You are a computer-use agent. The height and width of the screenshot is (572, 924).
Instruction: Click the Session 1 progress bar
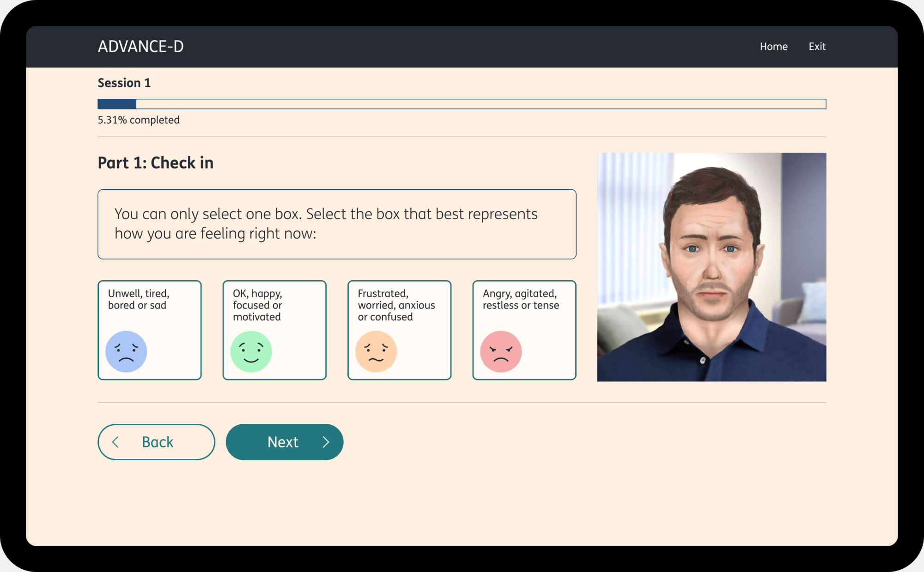[462, 104]
